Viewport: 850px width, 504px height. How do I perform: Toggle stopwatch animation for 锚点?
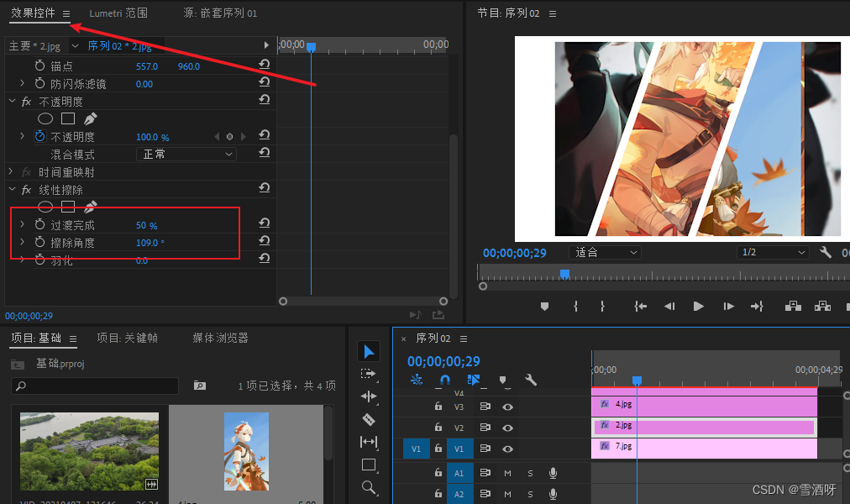[x=40, y=66]
